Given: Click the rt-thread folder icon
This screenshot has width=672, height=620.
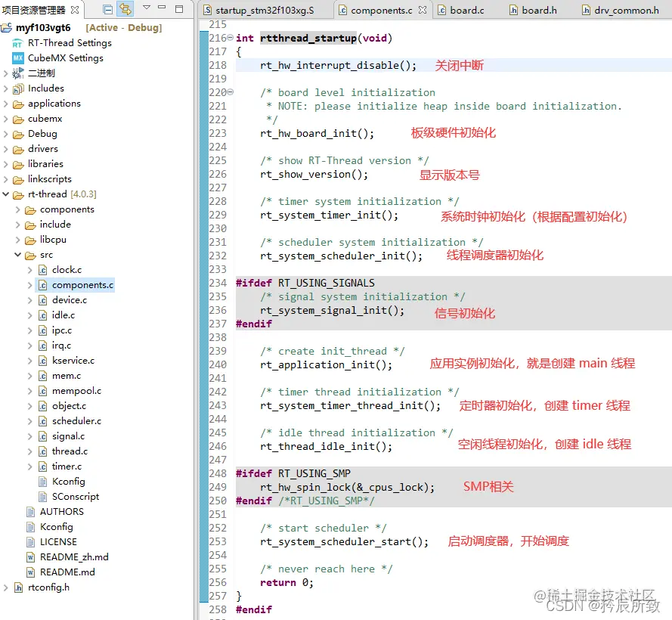Looking at the screenshot, I should point(18,195).
